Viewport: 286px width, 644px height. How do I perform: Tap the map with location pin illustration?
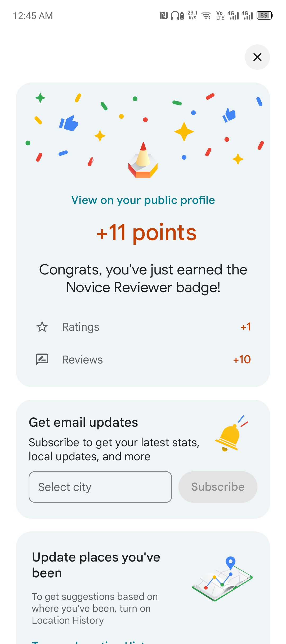pos(222,579)
